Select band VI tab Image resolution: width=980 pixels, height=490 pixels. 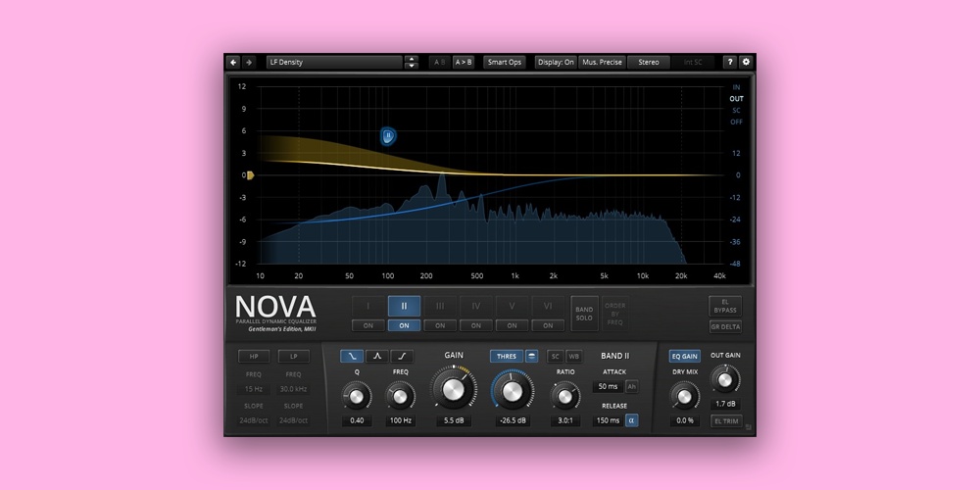pos(548,306)
